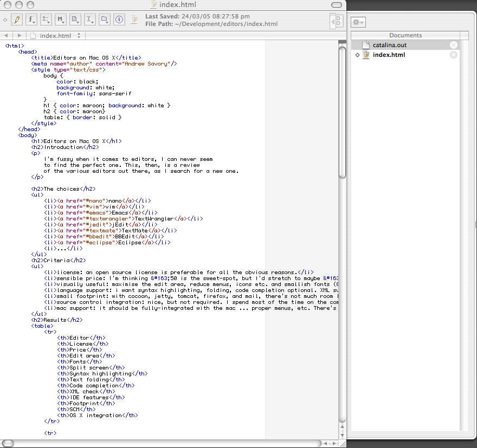Click the horizontal scrollbar right arrow

[x=334, y=444]
